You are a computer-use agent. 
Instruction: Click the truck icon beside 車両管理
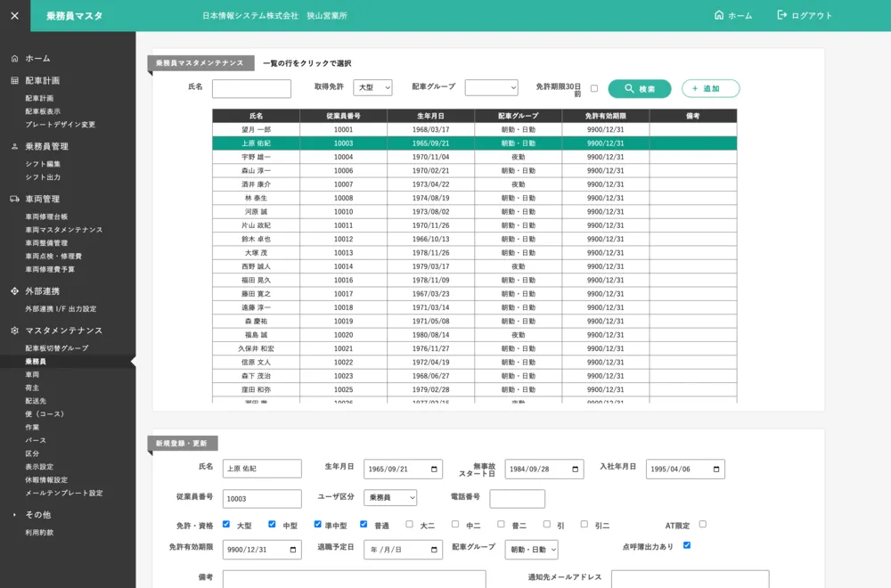14,199
